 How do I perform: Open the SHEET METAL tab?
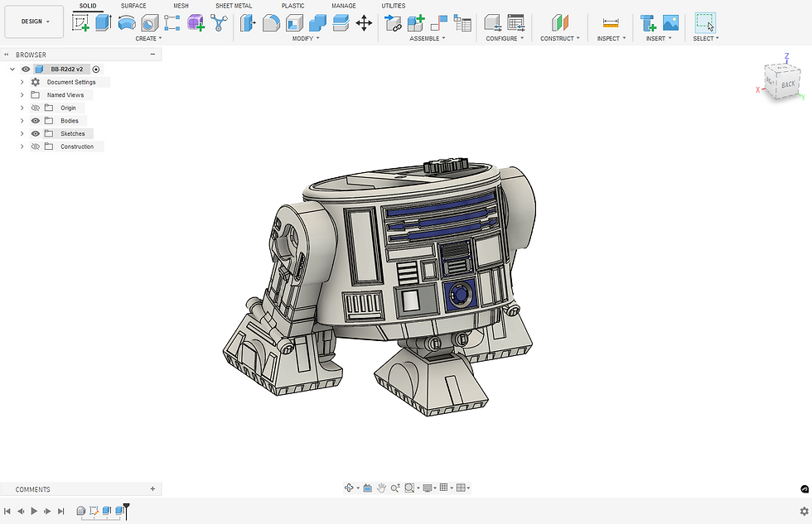tap(234, 6)
